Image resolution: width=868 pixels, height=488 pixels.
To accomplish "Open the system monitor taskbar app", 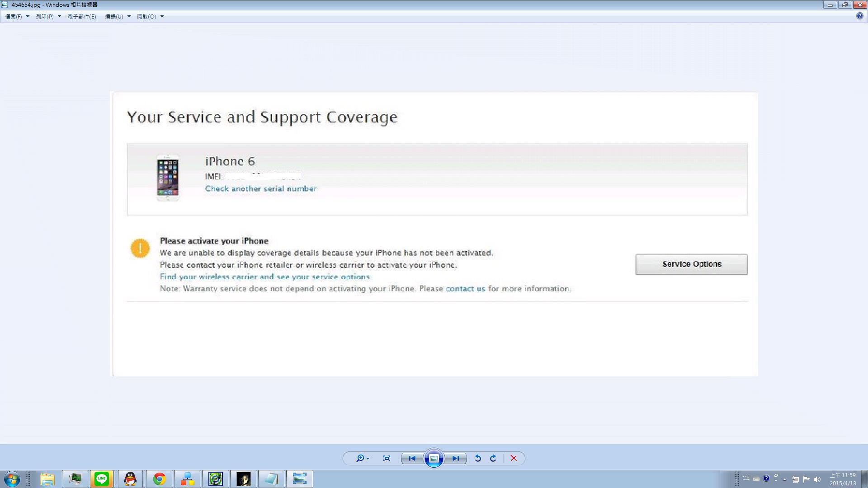I will [75, 479].
